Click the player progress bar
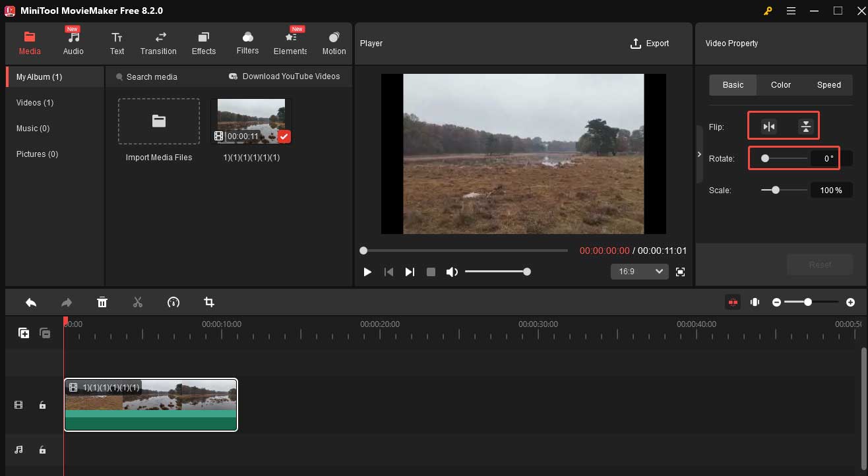The width and height of the screenshot is (868, 476). 465,251
